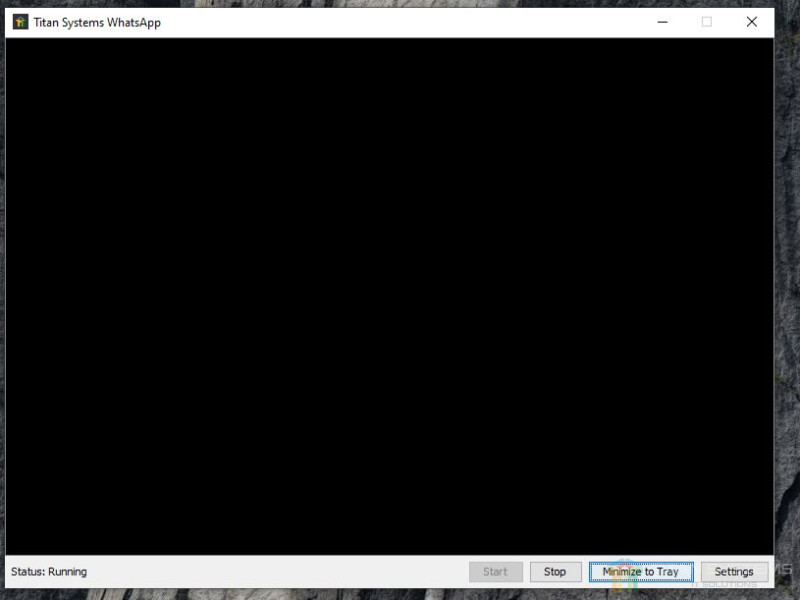Viewport: 800px width, 600px height.
Task: Click the center of the black content panel
Action: coord(389,297)
